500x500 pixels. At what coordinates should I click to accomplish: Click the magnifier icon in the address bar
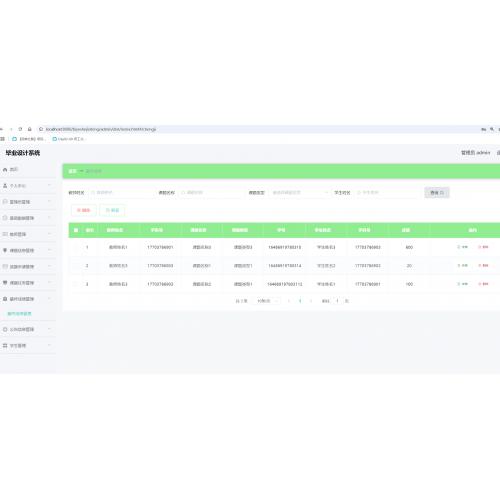point(492,129)
